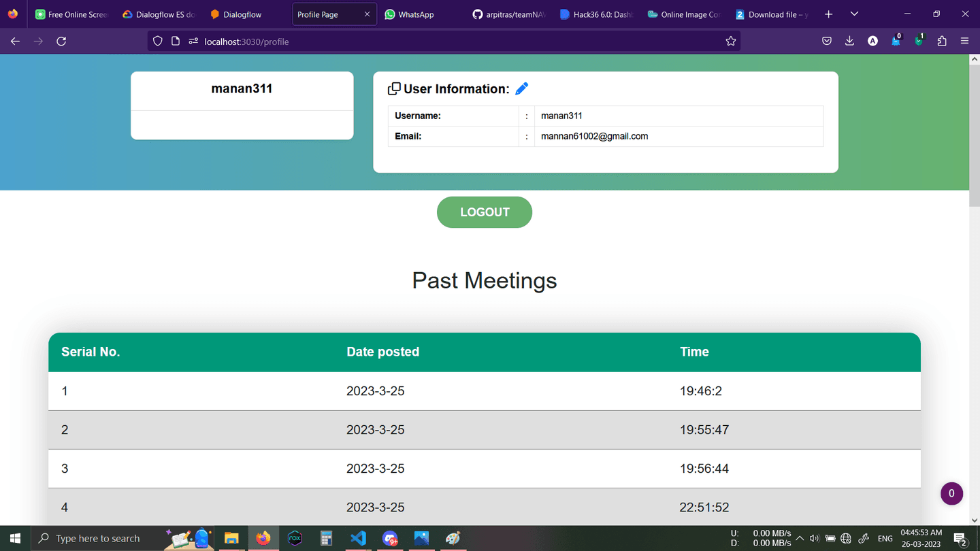The image size is (980, 551).
Task: Click the Past Meetings heading
Action: tap(485, 280)
